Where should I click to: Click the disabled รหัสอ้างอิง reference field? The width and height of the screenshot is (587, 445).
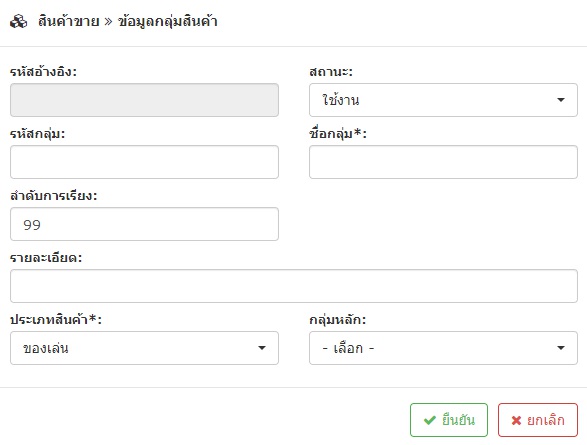[144, 100]
